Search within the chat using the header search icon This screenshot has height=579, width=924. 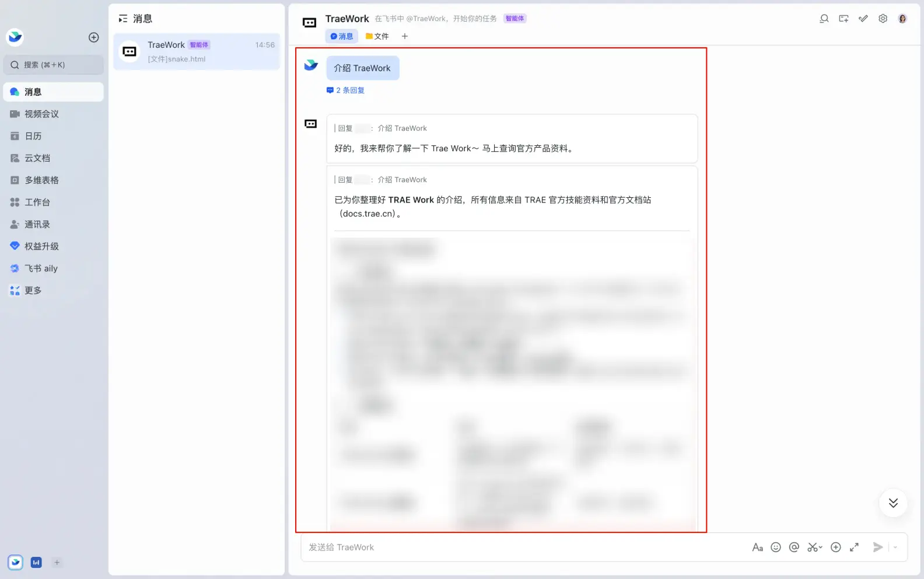(x=824, y=19)
